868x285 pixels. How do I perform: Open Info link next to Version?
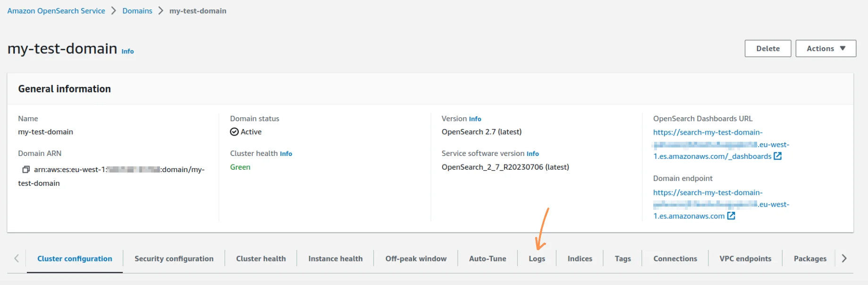(x=475, y=119)
